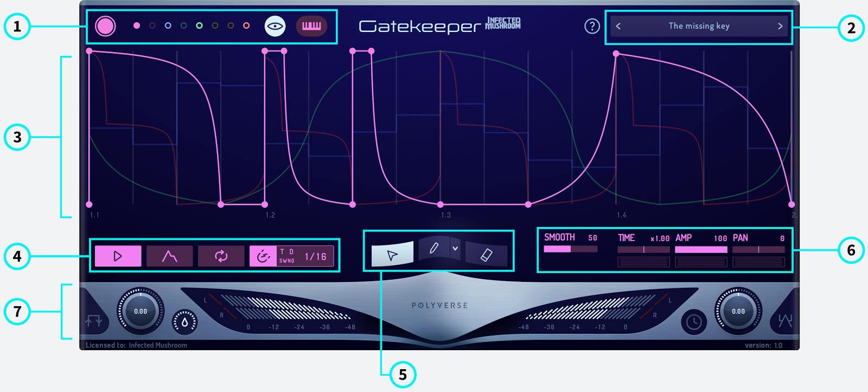The image size is (868, 392).
Task: Select the pencil draw tool
Action: click(433, 249)
